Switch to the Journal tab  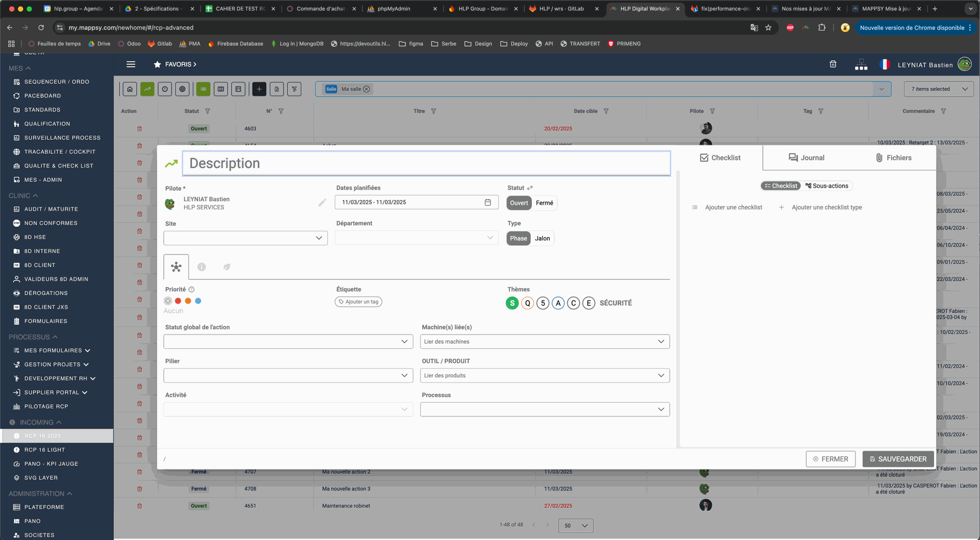tap(806, 158)
